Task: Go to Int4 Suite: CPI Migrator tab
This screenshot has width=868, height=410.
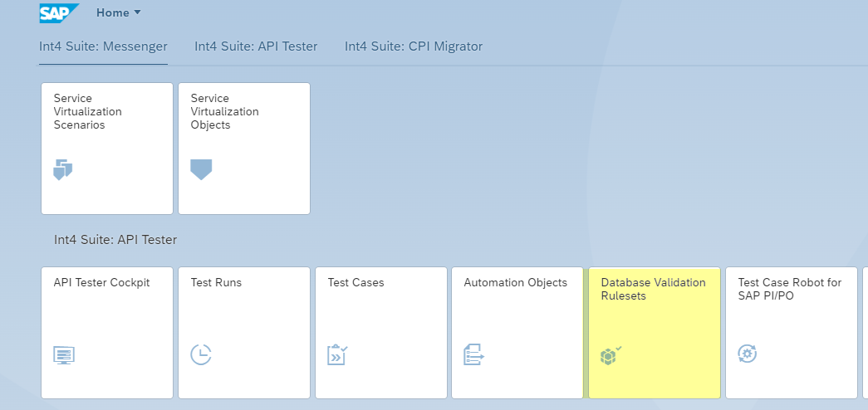Action: coord(414,46)
